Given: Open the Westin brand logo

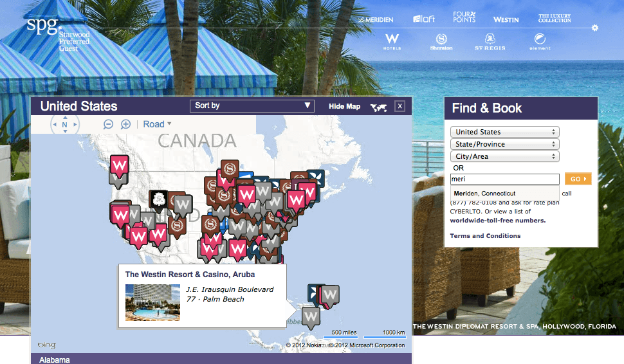Looking at the screenshot, I should tap(506, 19).
